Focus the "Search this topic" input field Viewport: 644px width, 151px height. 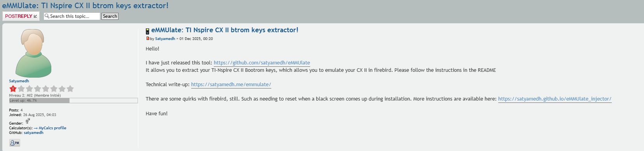72,16
